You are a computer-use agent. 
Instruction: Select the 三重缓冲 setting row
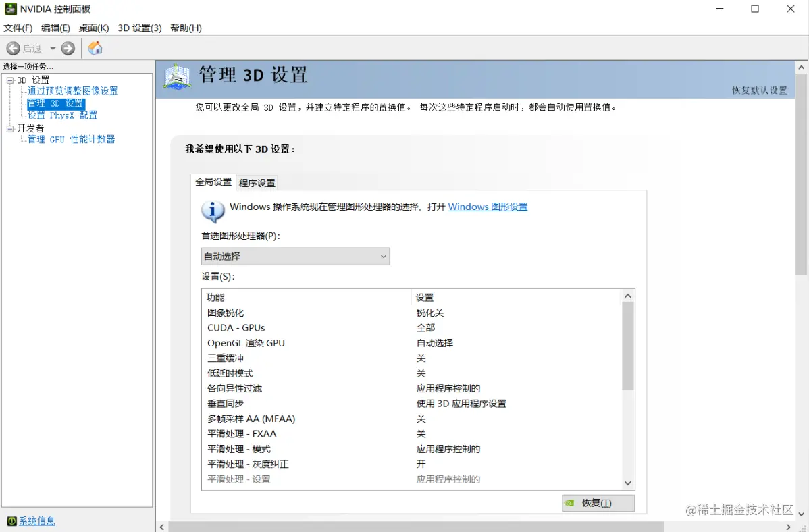pyautogui.click(x=412, y=358)
